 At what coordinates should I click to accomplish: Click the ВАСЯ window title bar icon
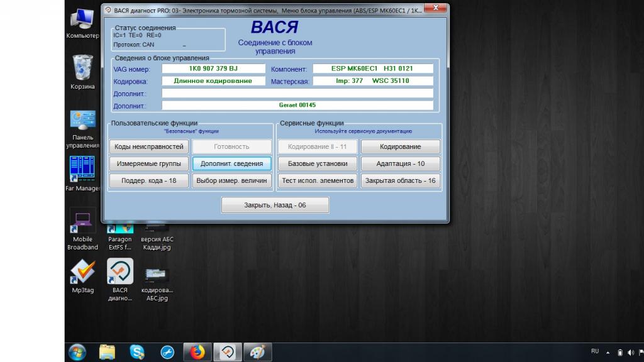click(x=108, y=10)
